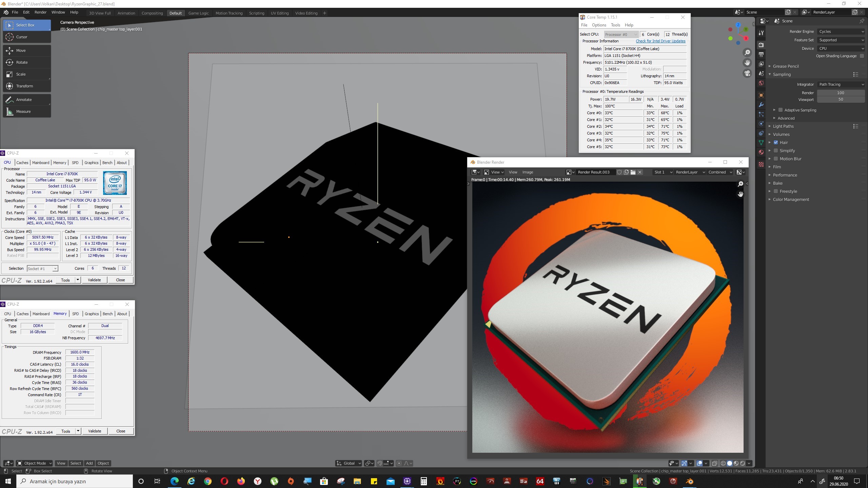Image resolution: width=868 pixels, height=488 pixels.
Task: Open Output properties tab (printer icon)
Action: pos(761,55)
